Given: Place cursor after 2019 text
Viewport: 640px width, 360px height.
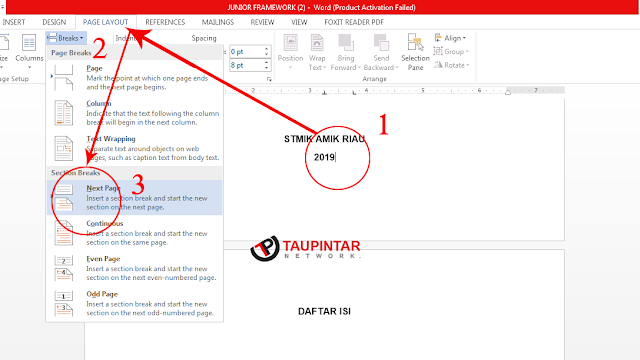Looking at the screenshot, I should click(x=336, y=157).
